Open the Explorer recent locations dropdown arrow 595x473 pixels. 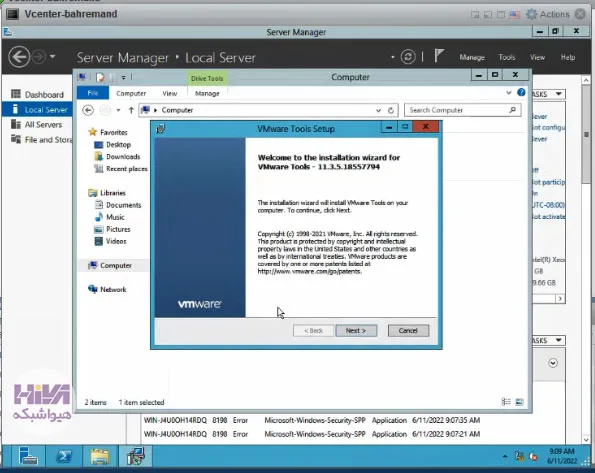[118, 110]
